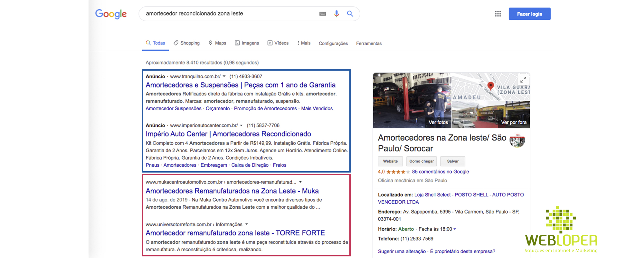Expand dropdown arrow beside mukacentroautomotivo URL
644x258 pixels.
tap(300, 182)
